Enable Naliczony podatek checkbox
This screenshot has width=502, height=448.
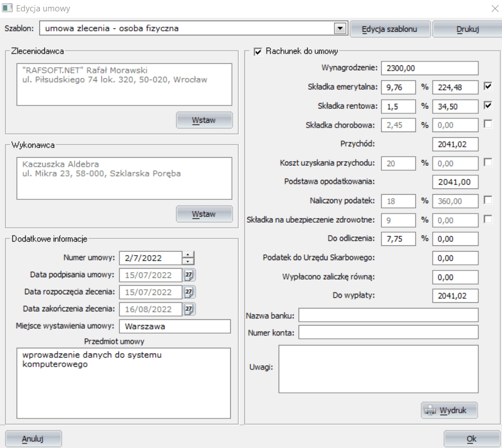[x=488, y=200]
